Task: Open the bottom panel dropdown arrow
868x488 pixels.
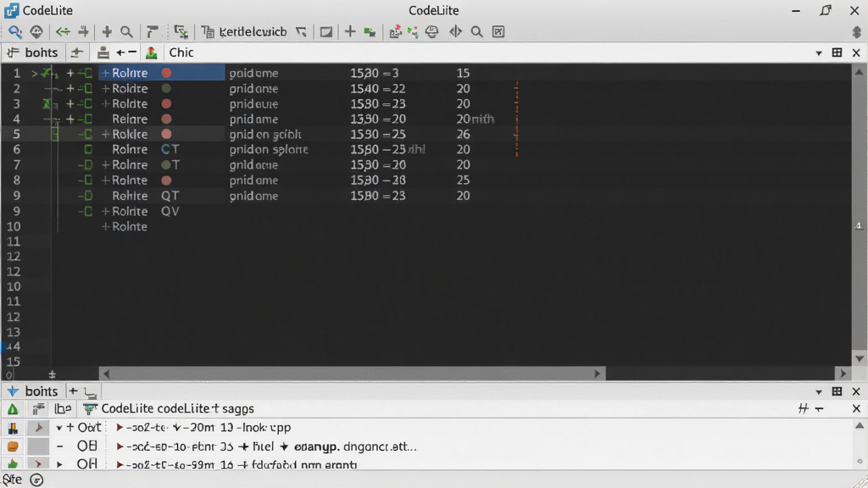Action: click(819, 391)
